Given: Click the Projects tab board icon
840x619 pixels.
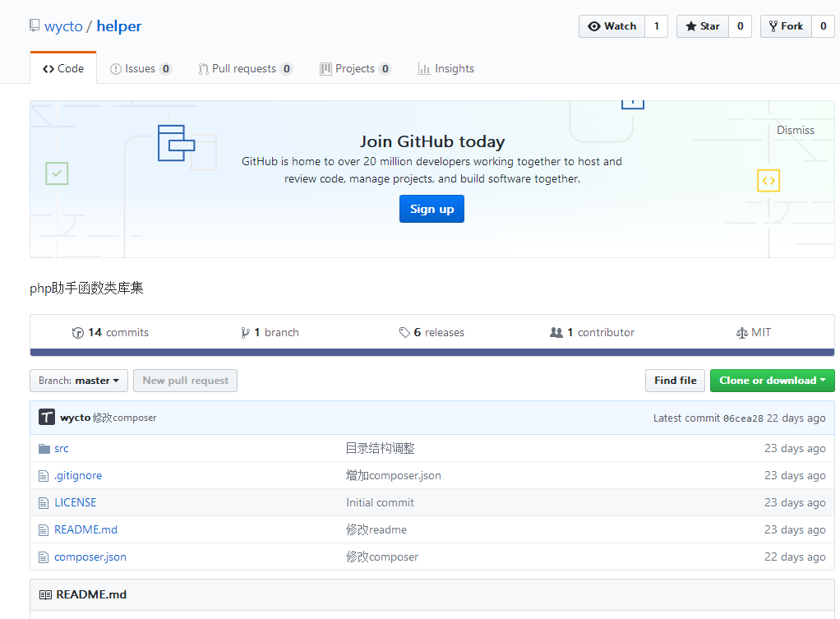Looking at the screenshot, I should point(325,68).
